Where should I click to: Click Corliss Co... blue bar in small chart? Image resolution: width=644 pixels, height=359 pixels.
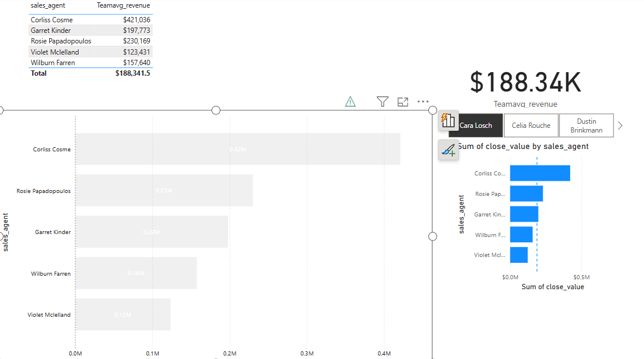(x=540, y=173)
